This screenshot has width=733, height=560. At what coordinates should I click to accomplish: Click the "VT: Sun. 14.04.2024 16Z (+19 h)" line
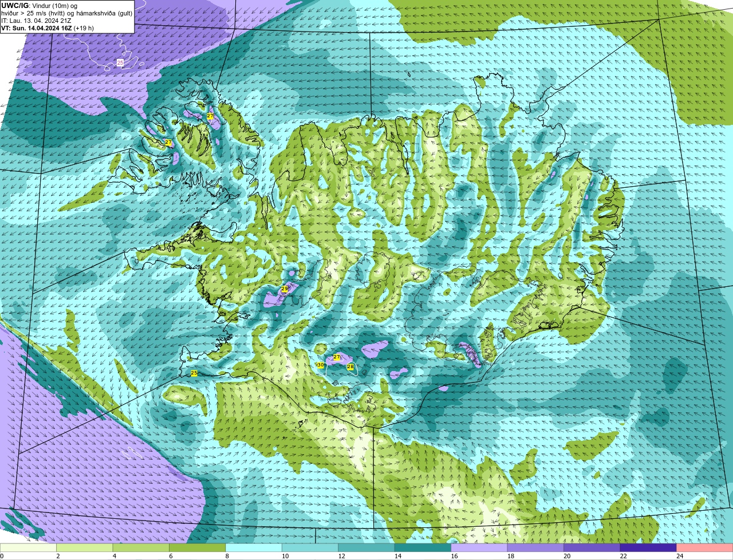48,28
